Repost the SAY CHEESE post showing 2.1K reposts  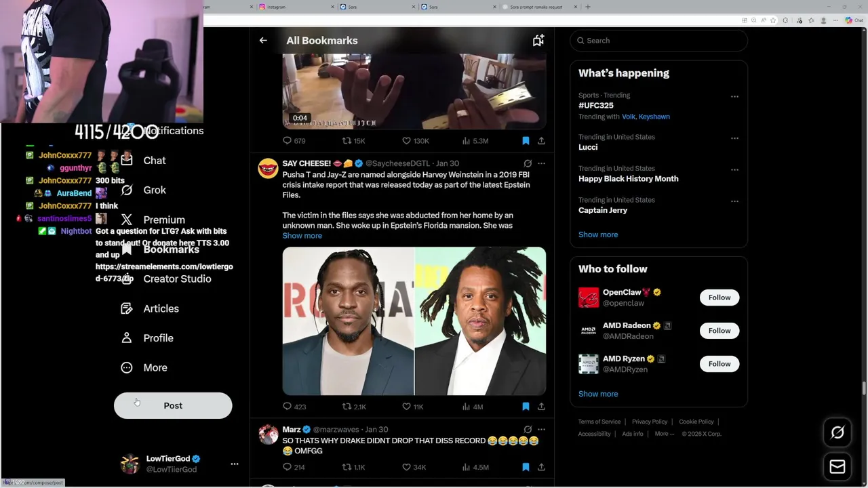tap(354, 407)
